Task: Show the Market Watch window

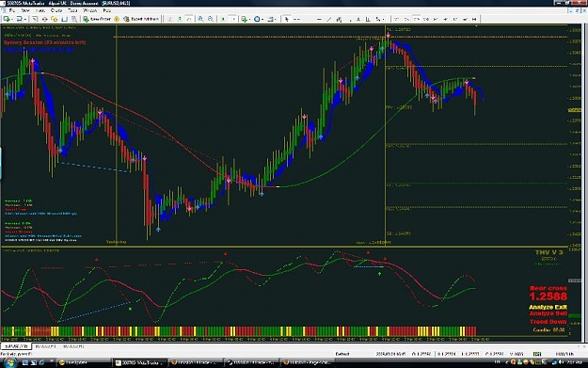Action: pyautogui.click(x=35, y=19)
